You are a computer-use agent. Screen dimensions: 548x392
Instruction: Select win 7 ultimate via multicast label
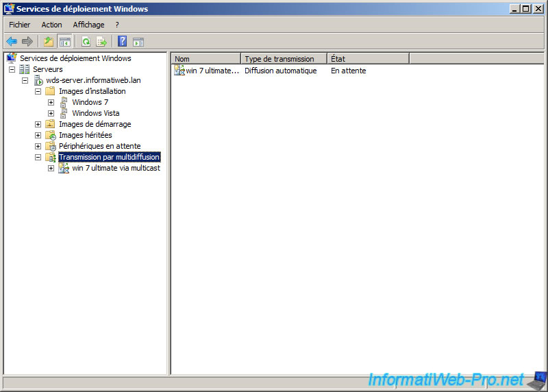point(116,168)
